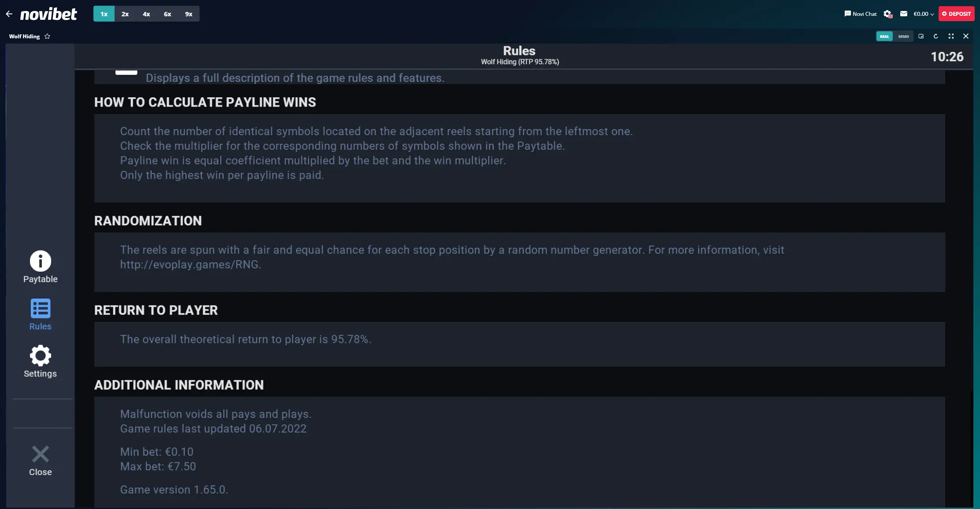This screenshot has width=980, height=509.
Task: Click the novibet logo
Action: 48,14
